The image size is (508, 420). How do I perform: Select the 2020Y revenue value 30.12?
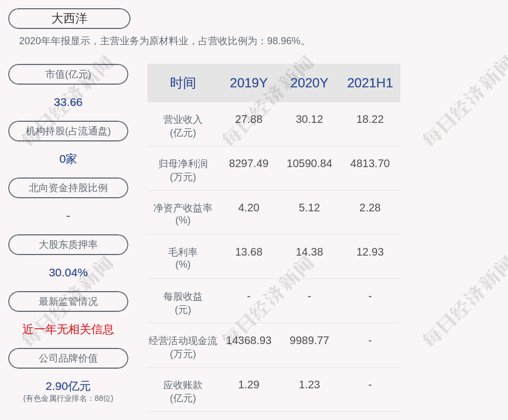309,119
